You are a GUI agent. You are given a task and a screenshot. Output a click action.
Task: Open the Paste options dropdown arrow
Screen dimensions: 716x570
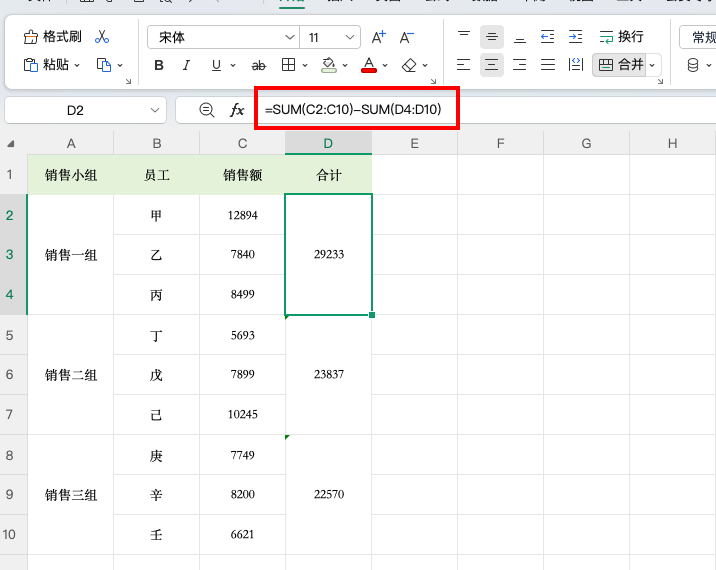tap(77, 65)
